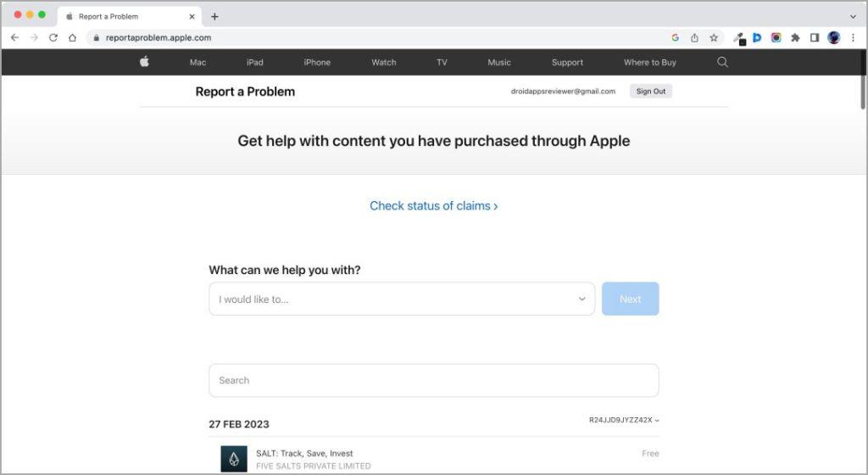Click the colorful camera extension icon
The height and width of the screenshot is (475, 868).
776,37
